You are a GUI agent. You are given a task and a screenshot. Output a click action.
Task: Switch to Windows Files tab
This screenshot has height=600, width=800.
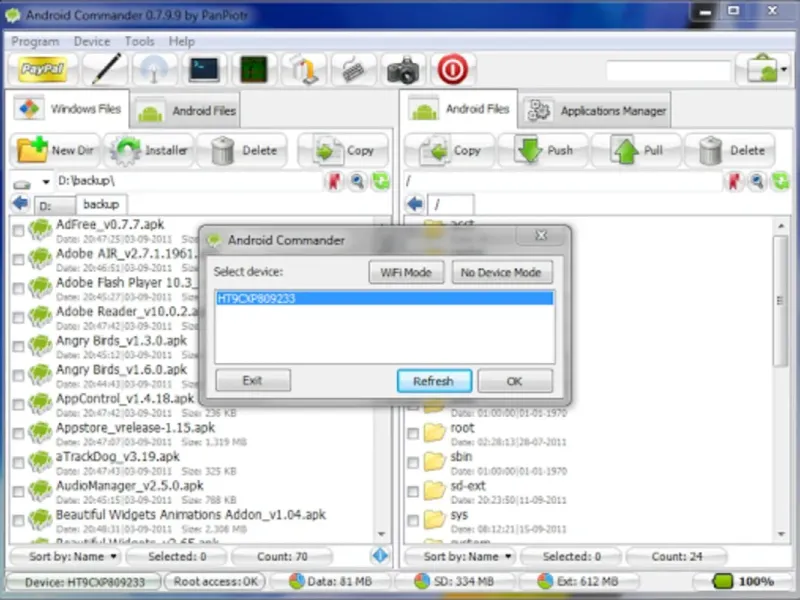tap(68, 109)
